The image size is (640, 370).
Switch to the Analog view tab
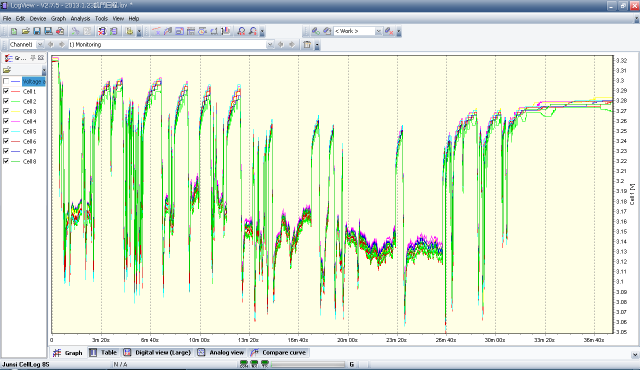pos(221,352)
